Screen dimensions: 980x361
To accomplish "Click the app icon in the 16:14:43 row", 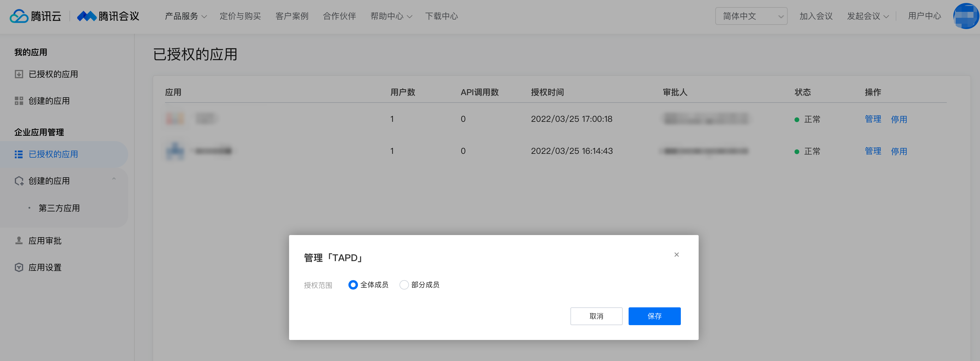I will coord(175,151).
